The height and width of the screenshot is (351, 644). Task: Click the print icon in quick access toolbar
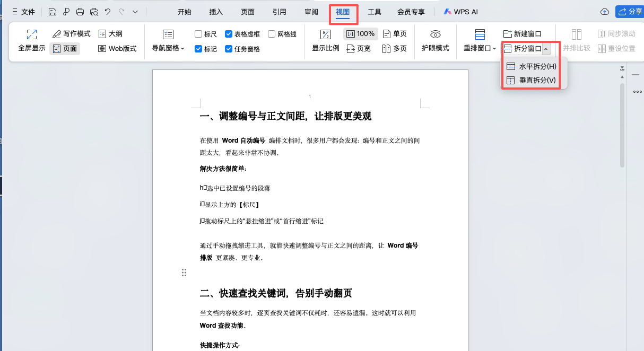tap(80, 11)
